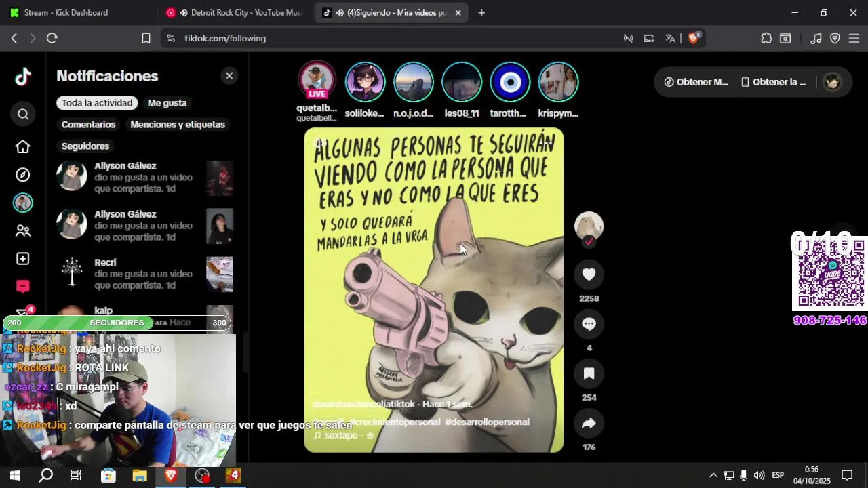
Task: Select Toda la actividad filter
Action: (x=97, y=103)
